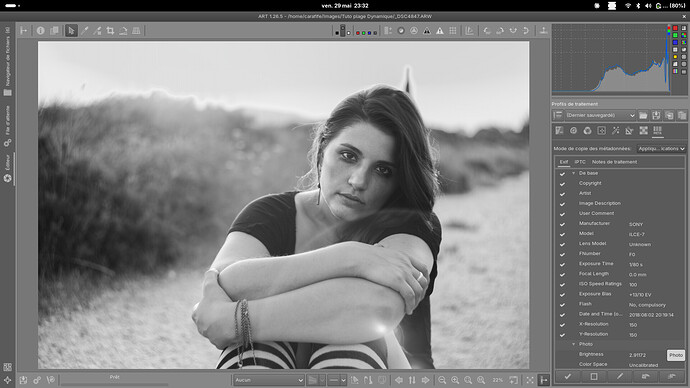Open File d'attente sidebar tab

7,126
